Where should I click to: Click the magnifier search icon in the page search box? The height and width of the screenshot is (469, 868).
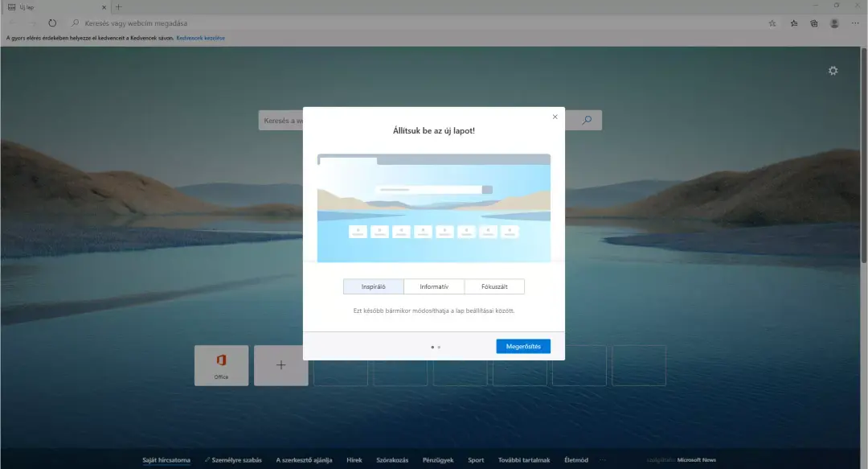pyautogui.click(x=587, y=121)
